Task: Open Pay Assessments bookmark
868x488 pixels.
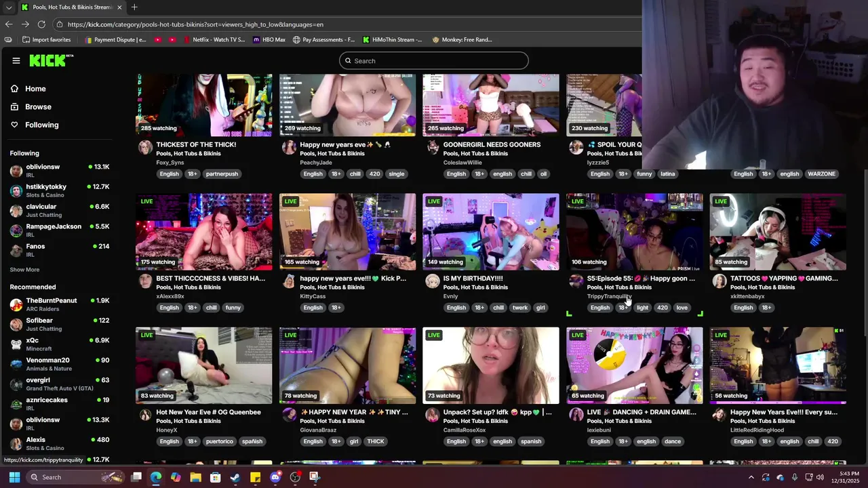Action: tap(324, 39)
